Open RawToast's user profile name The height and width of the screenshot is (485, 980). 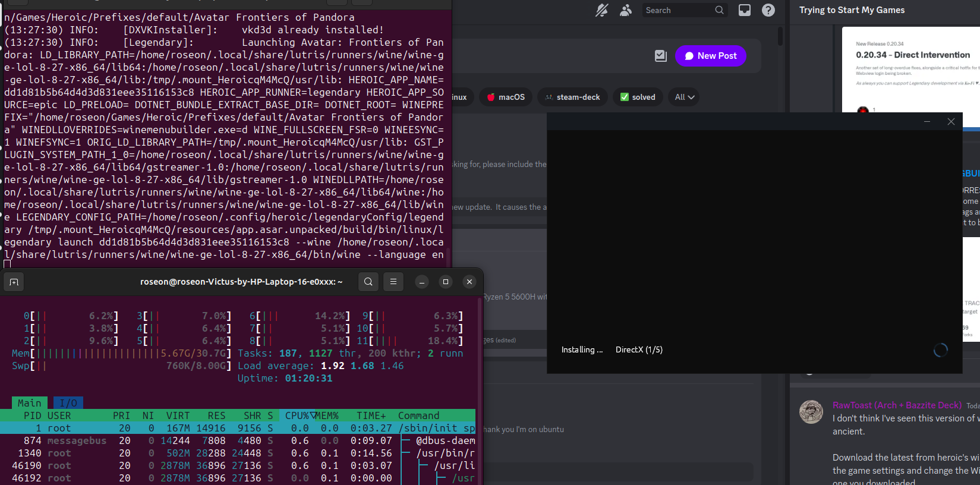(896, 405)
